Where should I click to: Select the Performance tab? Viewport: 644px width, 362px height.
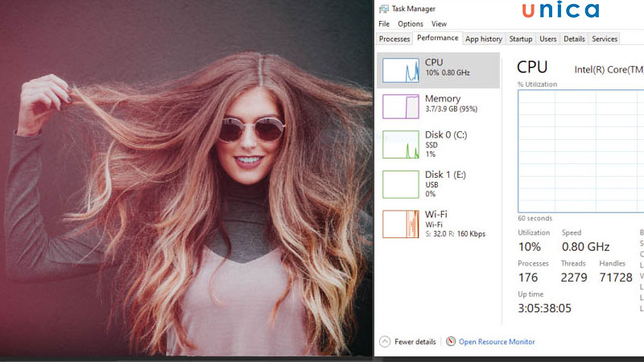coord(437,38)
